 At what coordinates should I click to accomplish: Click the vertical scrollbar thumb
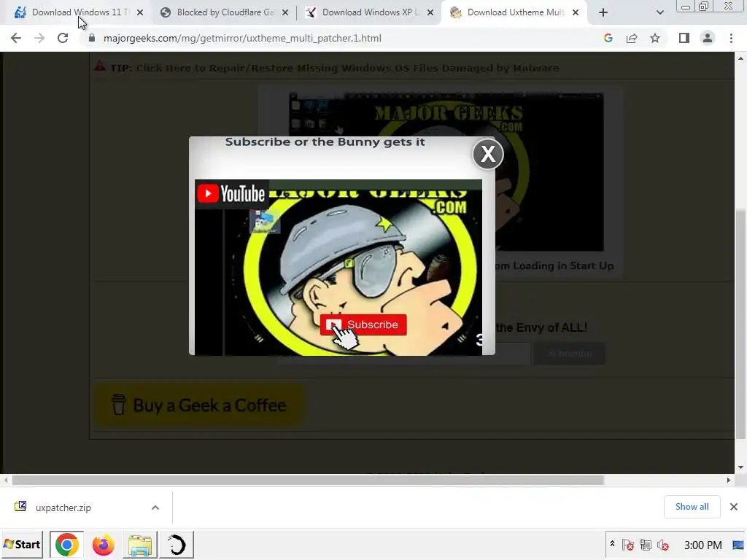click(x=741, y=324)
